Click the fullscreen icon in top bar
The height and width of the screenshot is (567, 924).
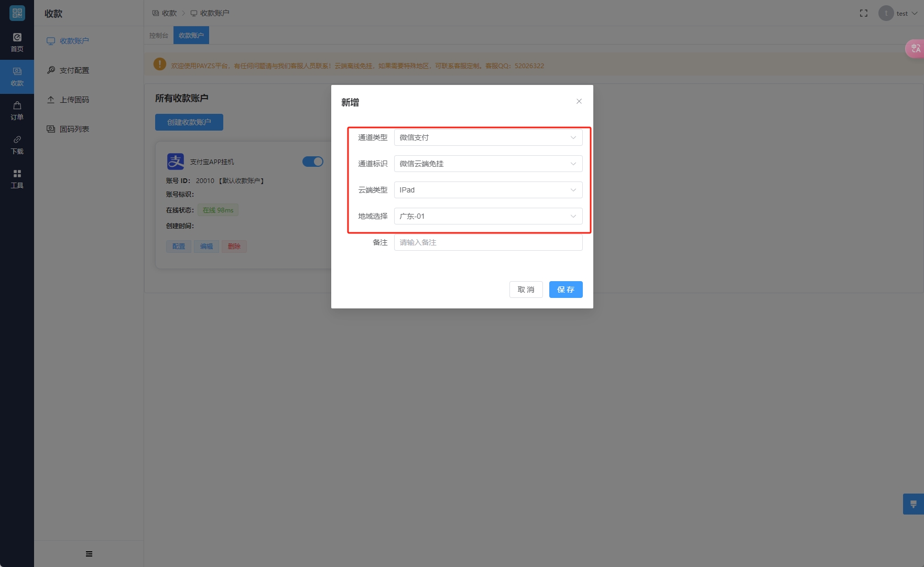point(863,13)
